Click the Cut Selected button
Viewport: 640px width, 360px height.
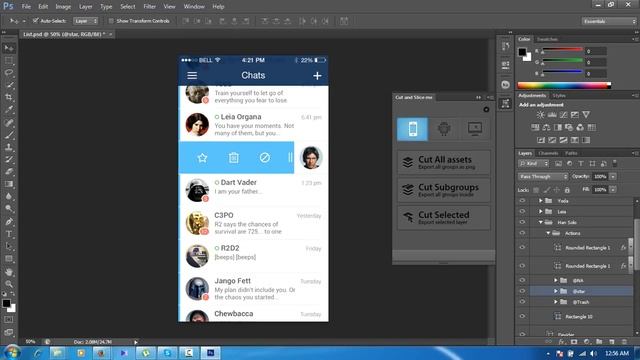coord(444,217)
